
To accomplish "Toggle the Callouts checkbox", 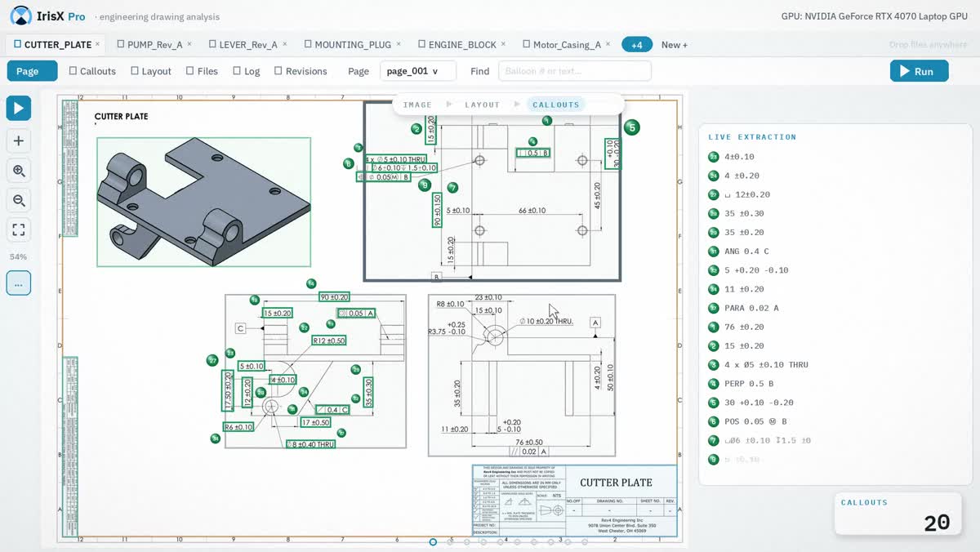I will coord(73,71).
